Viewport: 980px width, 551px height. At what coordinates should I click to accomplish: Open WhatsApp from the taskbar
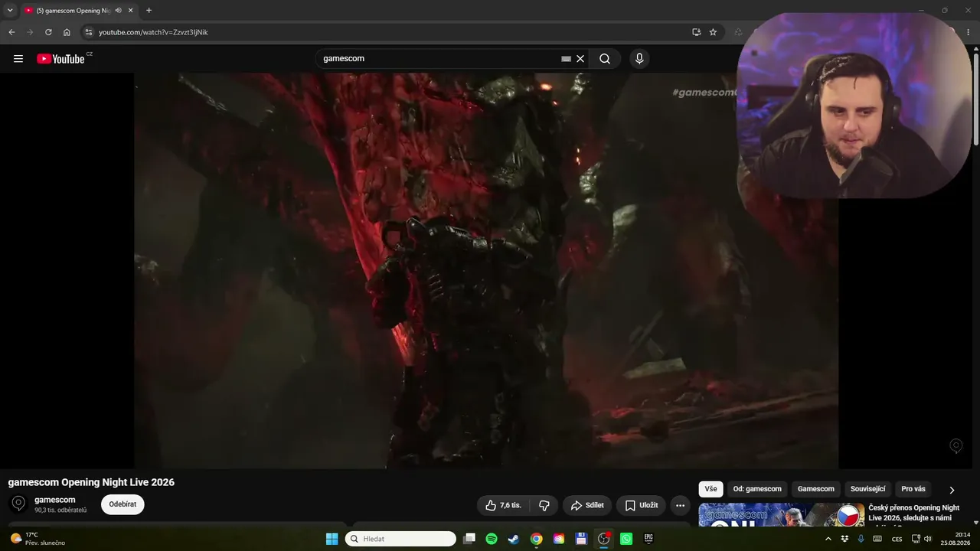pos(626,539)
